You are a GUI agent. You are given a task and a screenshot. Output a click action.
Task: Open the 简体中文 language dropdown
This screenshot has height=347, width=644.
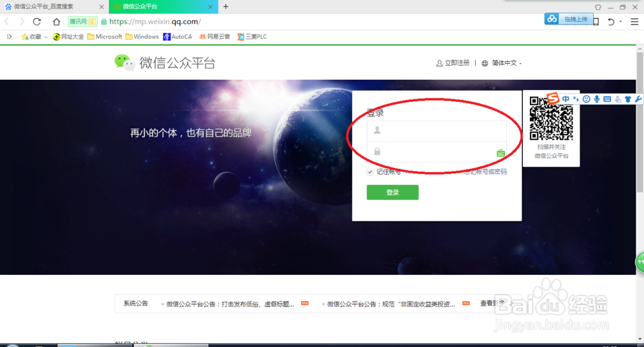pos(502,63)
